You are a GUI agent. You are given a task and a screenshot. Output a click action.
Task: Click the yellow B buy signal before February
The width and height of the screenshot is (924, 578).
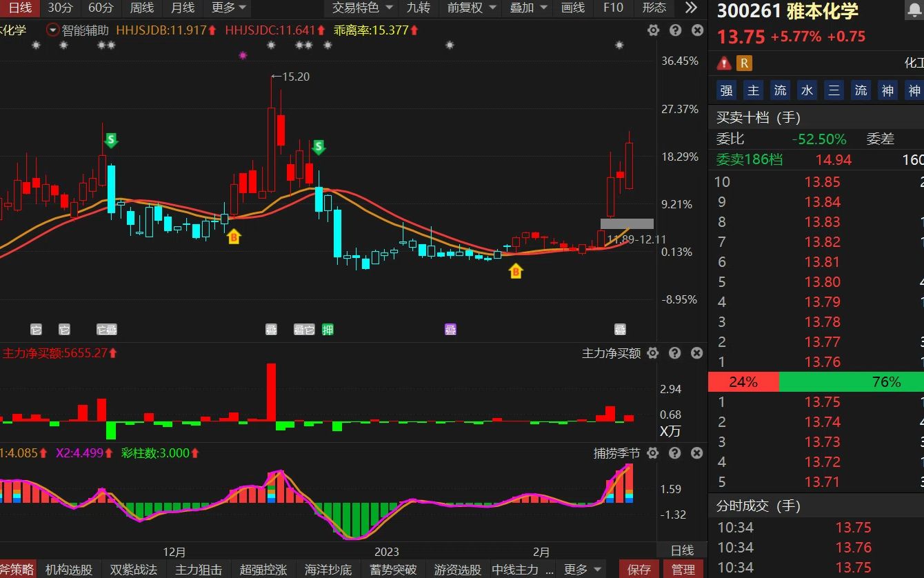click(x=515, y=271)
